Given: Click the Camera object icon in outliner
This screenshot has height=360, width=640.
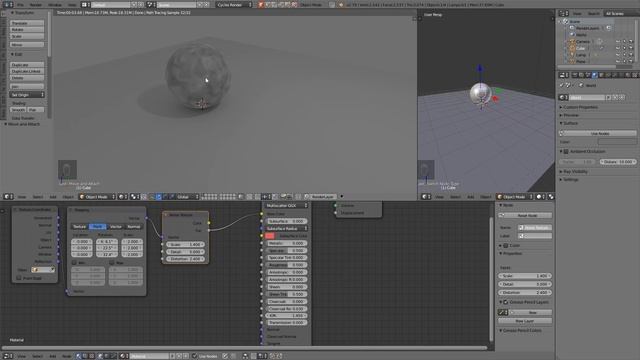Looking at the screenshot, I should click(572, 42).
